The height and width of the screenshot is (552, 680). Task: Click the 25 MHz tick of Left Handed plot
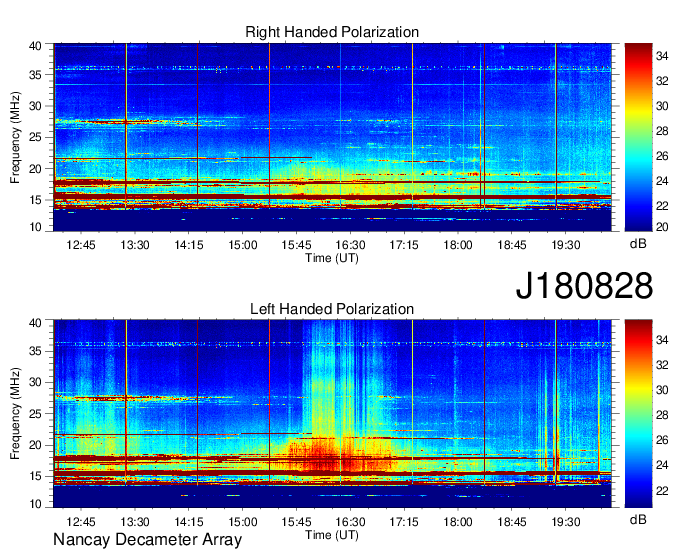[35, 414]
